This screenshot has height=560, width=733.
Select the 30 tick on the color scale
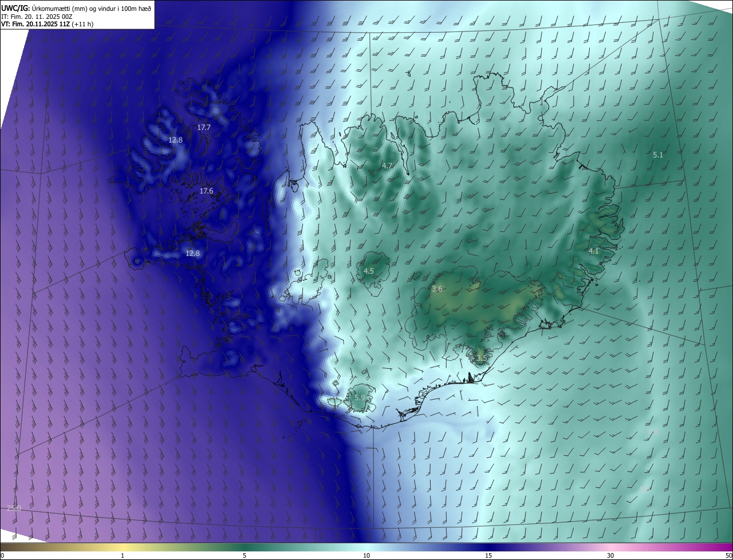[610, 555]
